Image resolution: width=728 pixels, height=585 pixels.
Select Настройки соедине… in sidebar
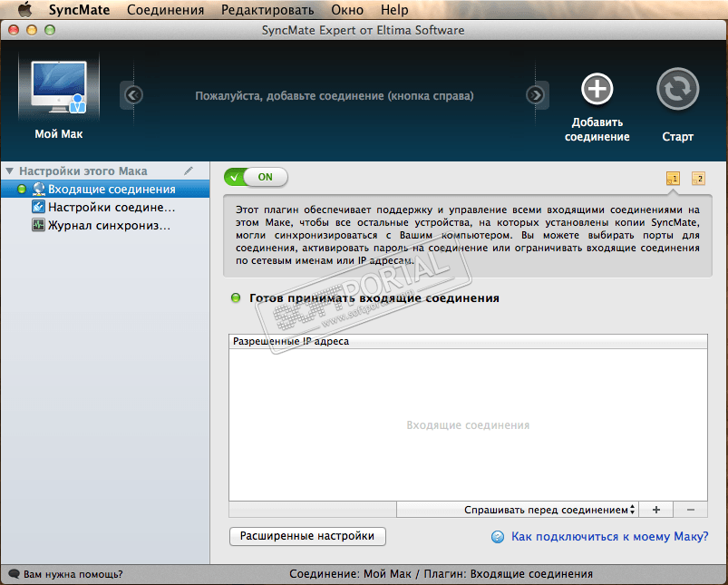105,207
